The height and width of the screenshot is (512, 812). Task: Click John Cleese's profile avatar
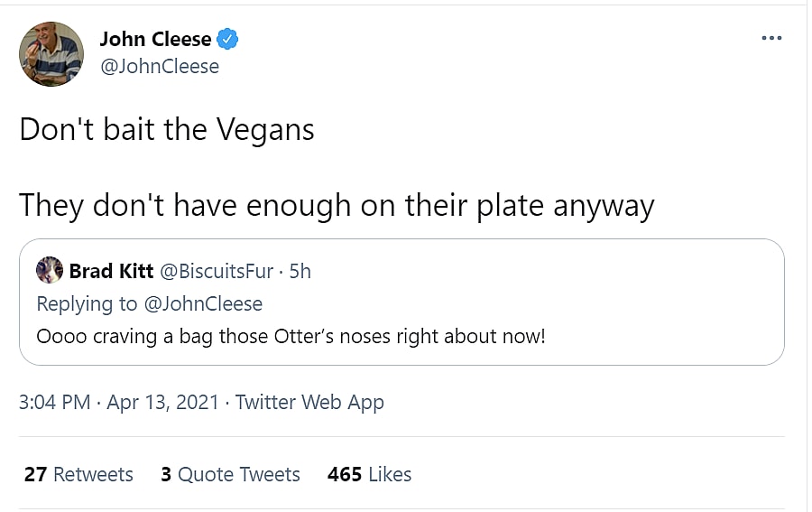pyautogui.click(x=51, y=54)
